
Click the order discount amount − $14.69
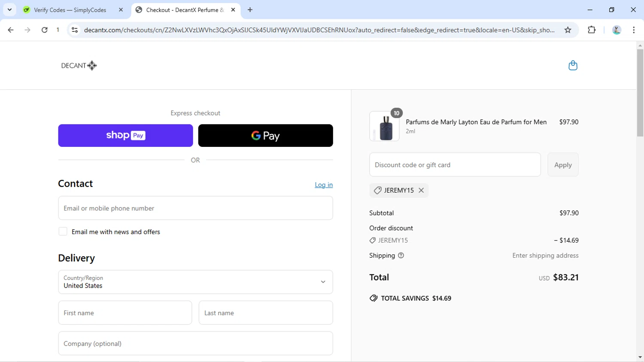(566, 240)
